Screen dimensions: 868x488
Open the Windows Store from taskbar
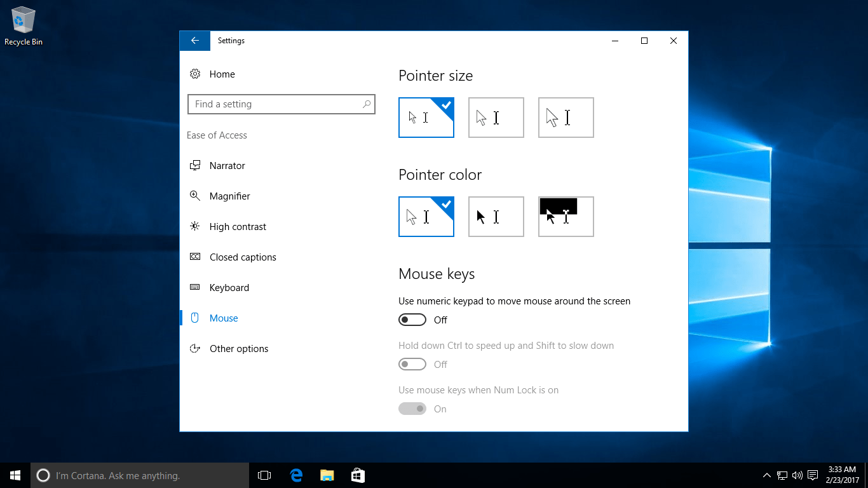[358, 475]
